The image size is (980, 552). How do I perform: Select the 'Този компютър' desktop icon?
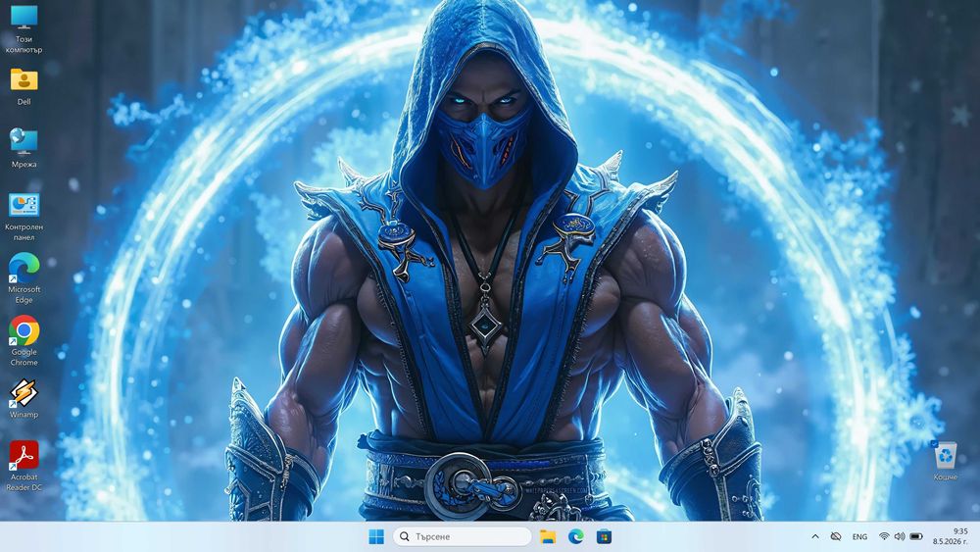point(24,28)
